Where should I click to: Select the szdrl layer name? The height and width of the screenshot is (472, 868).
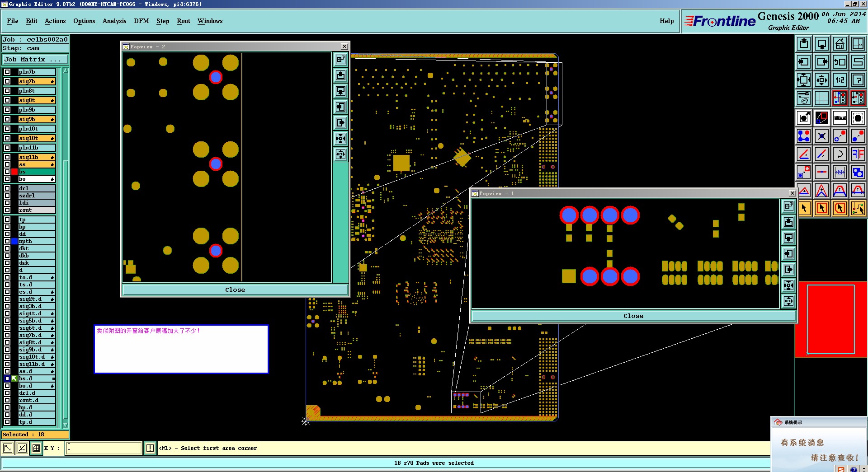point(37,196)
